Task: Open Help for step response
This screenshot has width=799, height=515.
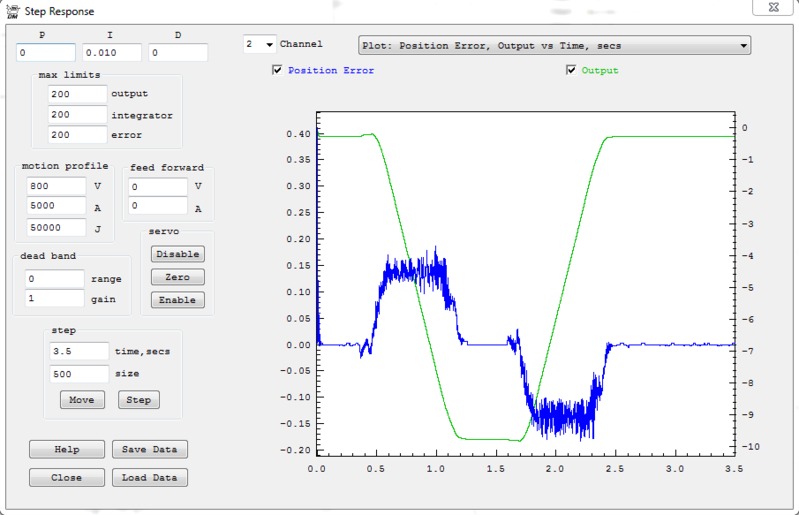Action: pos(66,449)
